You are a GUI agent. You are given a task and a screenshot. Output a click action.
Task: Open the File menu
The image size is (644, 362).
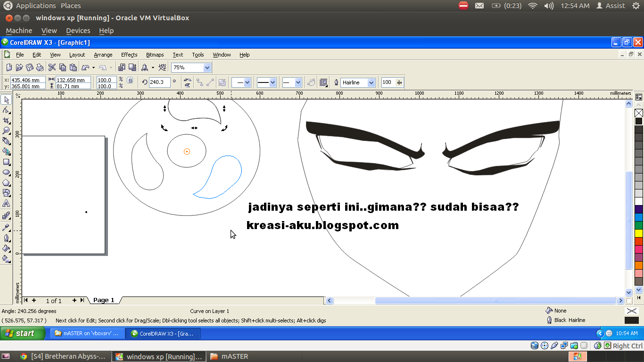20,55
